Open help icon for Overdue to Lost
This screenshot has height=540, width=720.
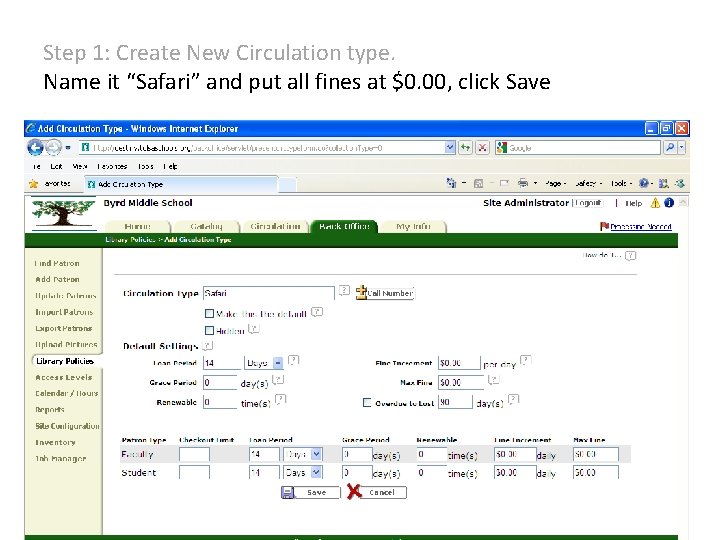point(514,400)
